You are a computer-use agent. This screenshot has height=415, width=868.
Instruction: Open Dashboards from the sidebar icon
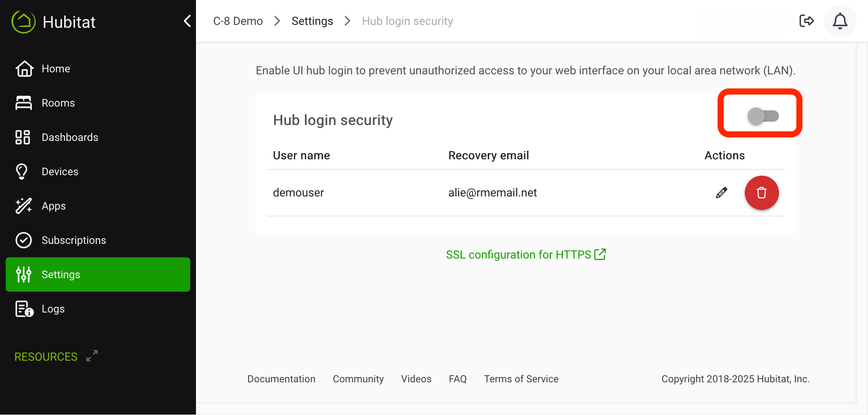pyautogui.click(x=23, y=137)
